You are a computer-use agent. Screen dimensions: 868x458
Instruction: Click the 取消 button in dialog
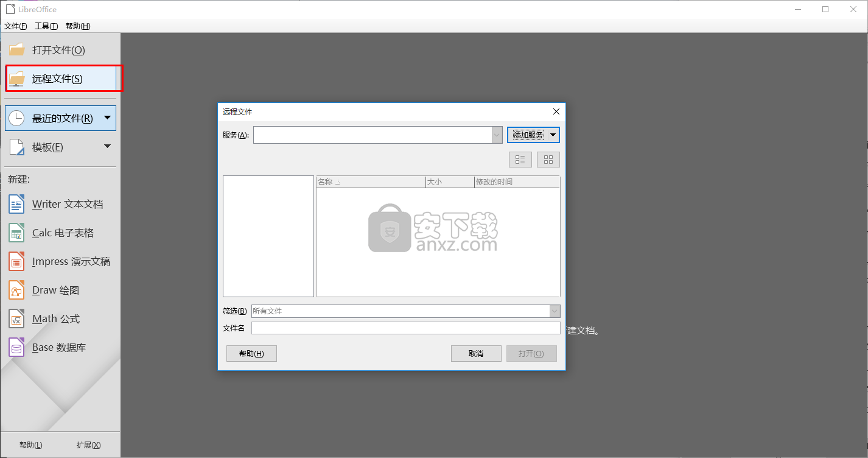[x=476, y=354]
